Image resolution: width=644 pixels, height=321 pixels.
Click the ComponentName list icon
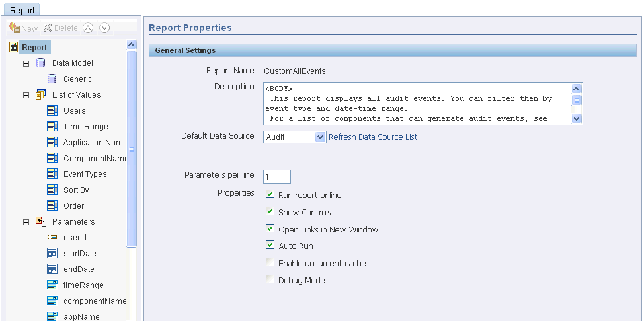pos(52,158)
